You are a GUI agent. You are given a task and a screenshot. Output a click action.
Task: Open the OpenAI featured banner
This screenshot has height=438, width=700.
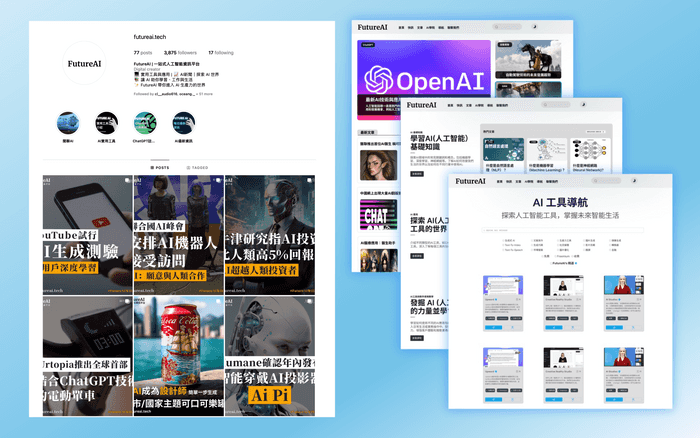(424, 80)
